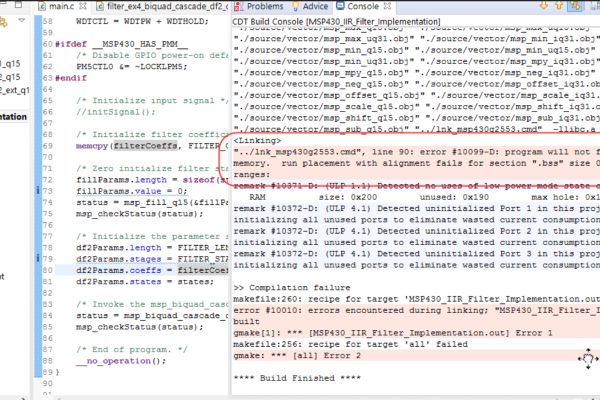Close the Console view tab
This screenshot has width=600, height=400.
[x=387, y=6]
